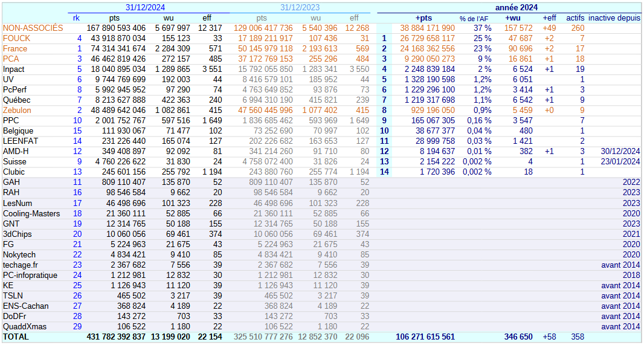Open the France team row label
This screenshot has height=345, width=644.
15,48
